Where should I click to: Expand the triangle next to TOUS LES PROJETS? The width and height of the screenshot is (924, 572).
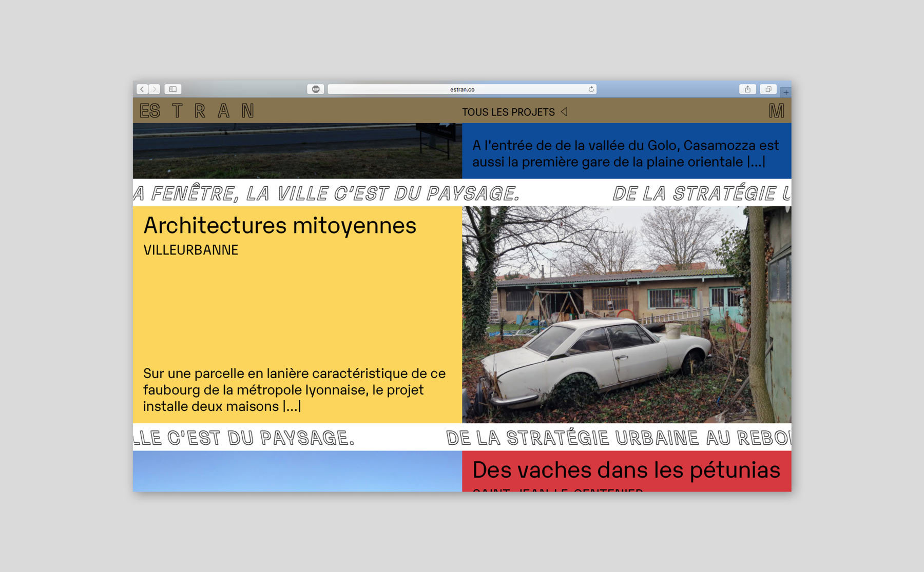click(564, 112)
